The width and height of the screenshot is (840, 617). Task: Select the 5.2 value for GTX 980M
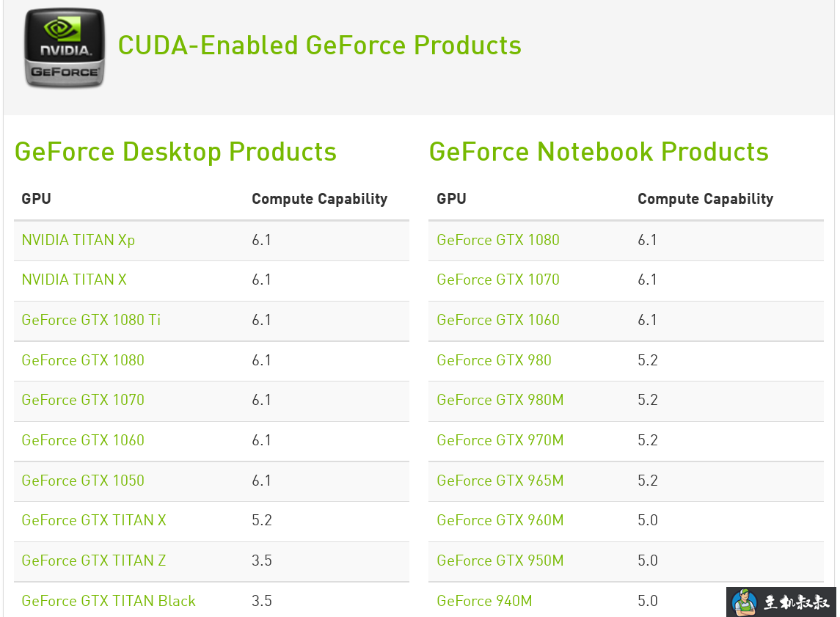[648, 400]
